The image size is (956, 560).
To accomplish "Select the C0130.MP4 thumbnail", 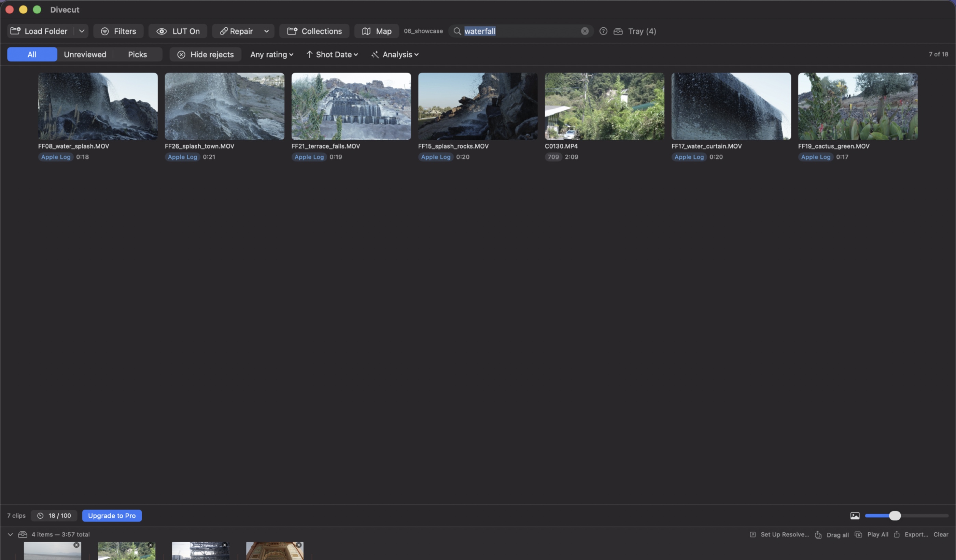I will coord(605,106).
